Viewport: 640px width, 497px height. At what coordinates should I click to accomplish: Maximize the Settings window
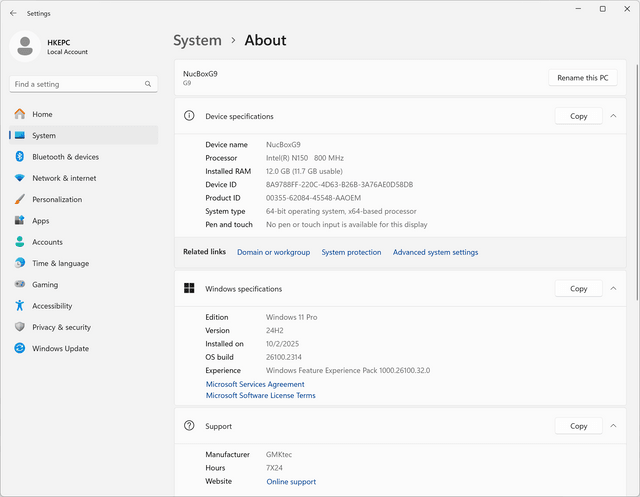[x=602, y=9]
